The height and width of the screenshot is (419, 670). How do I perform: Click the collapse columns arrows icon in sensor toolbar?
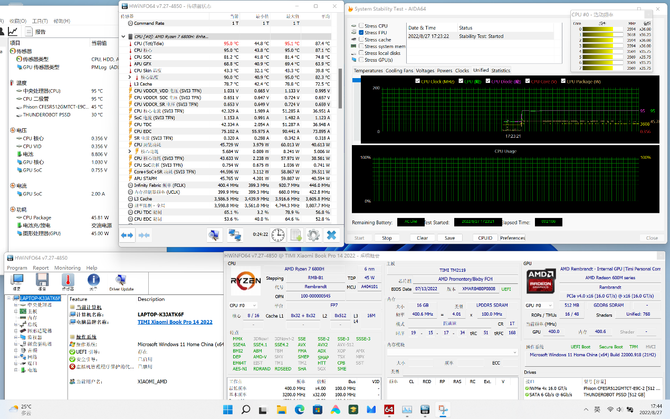pyautogui.click(x=144, y=235)
